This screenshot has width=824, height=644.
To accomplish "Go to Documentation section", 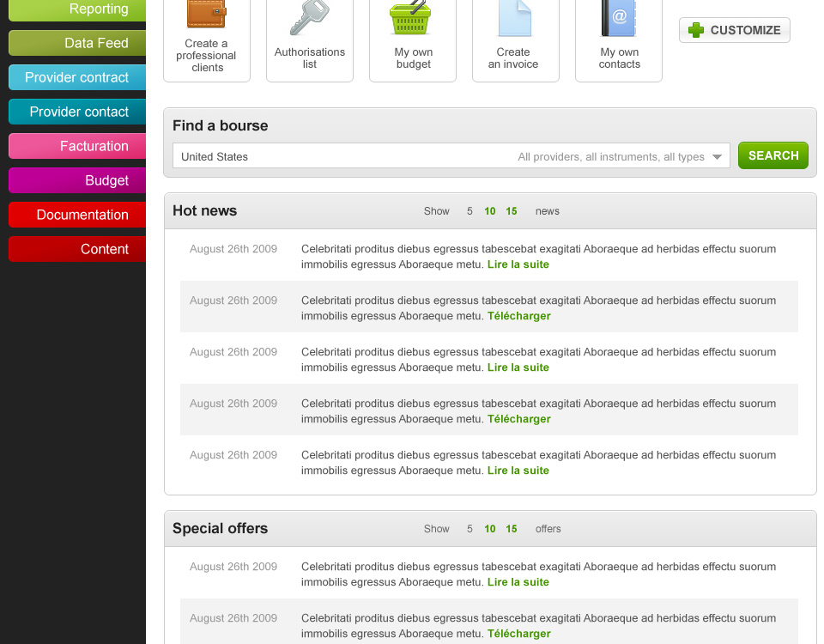I will pyautogui.click(x=77, y=215).
